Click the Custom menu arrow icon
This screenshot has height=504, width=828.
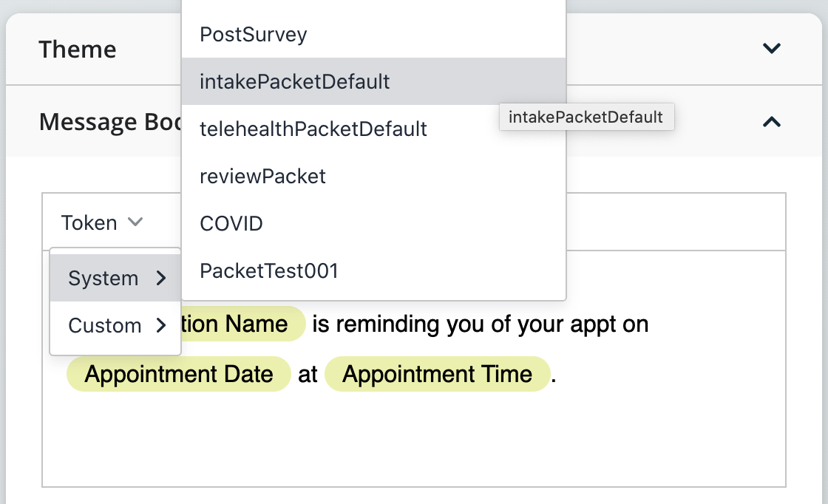(x=161, y=326)
